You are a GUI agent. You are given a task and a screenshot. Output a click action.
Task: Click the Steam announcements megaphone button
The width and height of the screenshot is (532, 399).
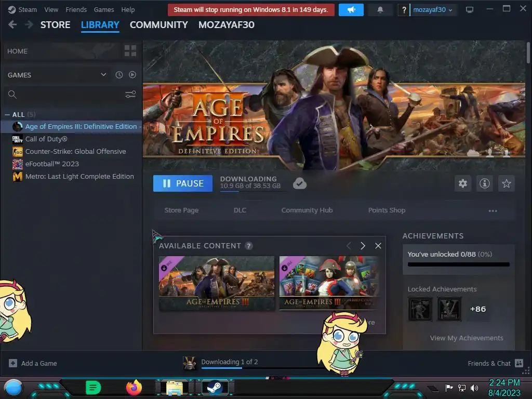pyautogui.click(x=351, y=10)
